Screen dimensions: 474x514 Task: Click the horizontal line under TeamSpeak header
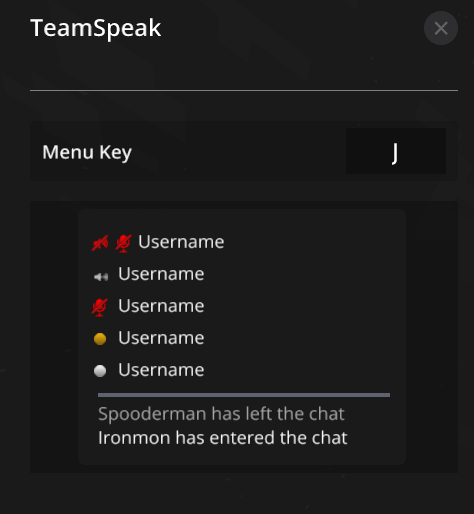(x=244, y=90)
